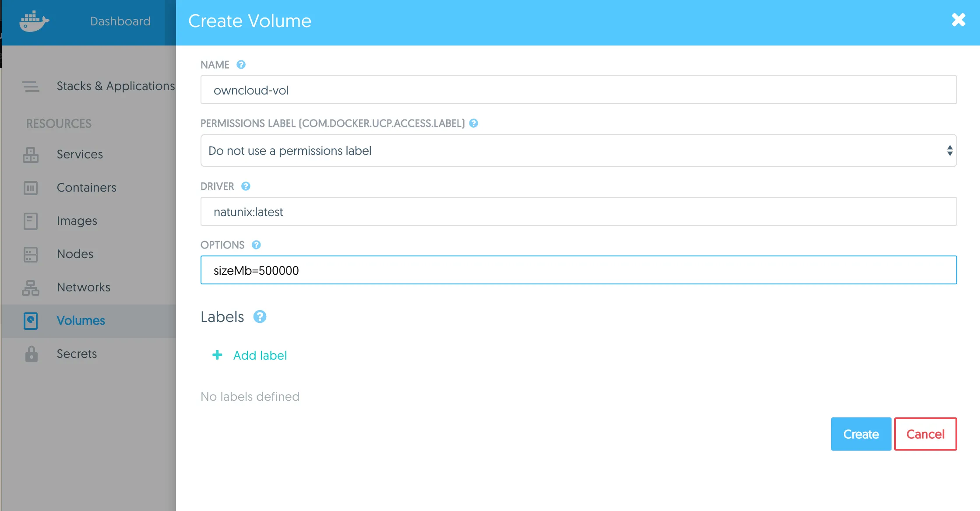The width and height of the screenshot is (980, 511).
Task: Open the permissions label dropdown
Action: [578, 150]
